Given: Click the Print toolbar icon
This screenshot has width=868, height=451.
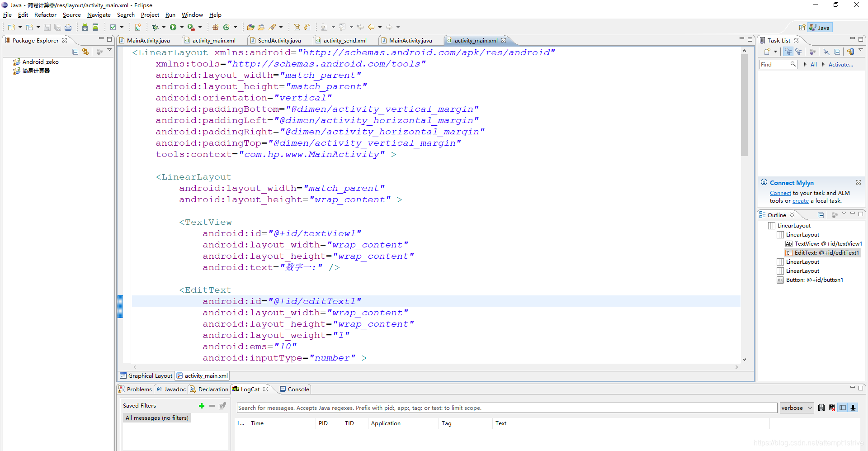Looking at the screenshot, I should pos(68,27).
